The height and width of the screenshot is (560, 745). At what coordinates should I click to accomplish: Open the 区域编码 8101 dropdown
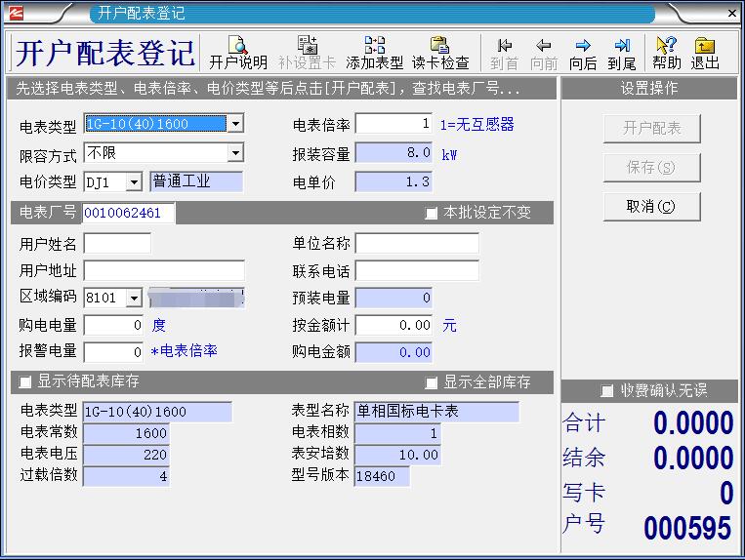[134, 298]
